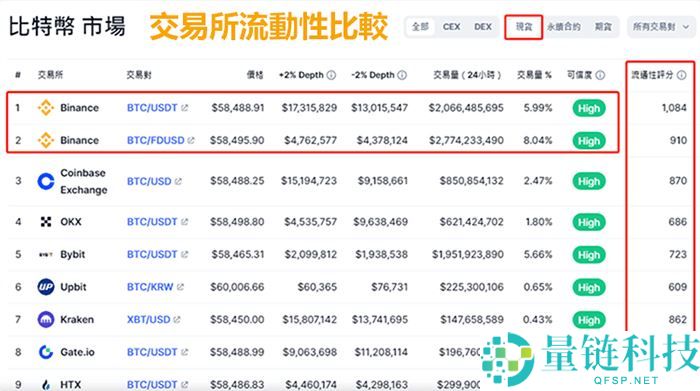
Task: Open the info icon next to +2% Depth
Action: click(x=331, y=75)
